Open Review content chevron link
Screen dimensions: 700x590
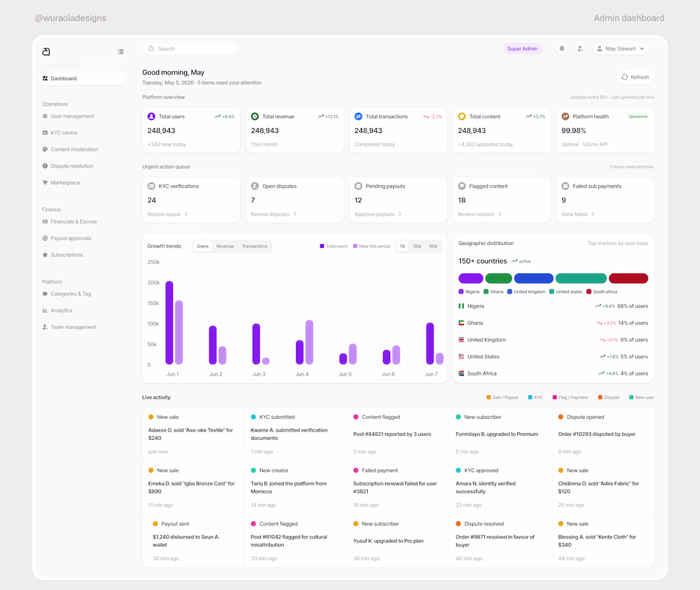point(479,214)
